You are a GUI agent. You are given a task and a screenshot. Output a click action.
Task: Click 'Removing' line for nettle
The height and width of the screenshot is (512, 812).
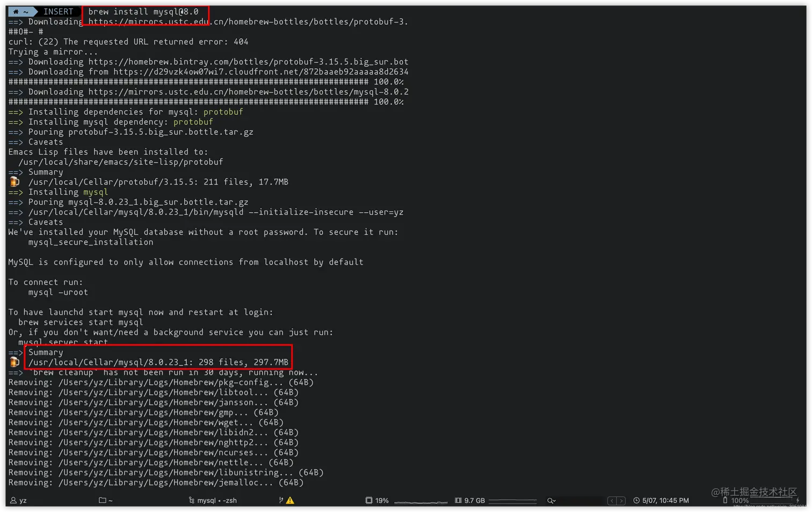[151, 463]
